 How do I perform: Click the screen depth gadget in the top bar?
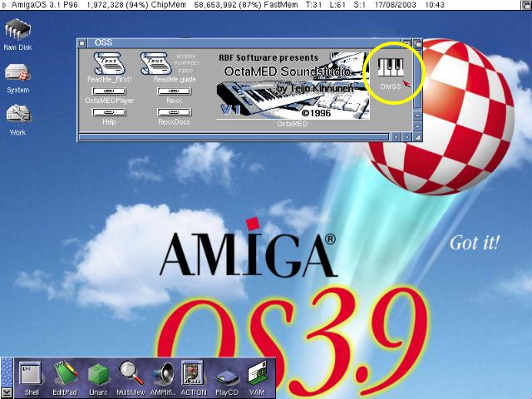point(526,5)
